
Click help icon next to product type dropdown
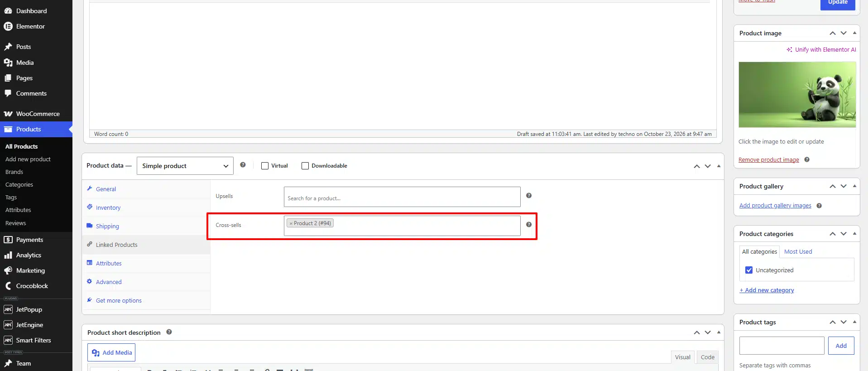tap(243, 165)
